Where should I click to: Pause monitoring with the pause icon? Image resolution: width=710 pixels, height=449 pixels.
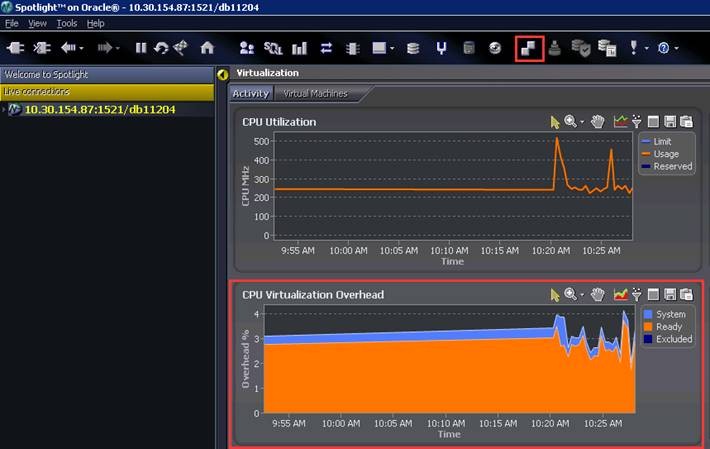tap(141, 48)
